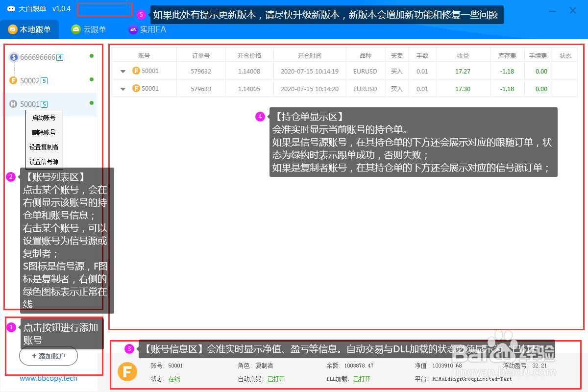Click the version badge 5 beside 50002
The image size is (588, 392).
(x=44, y=81)
